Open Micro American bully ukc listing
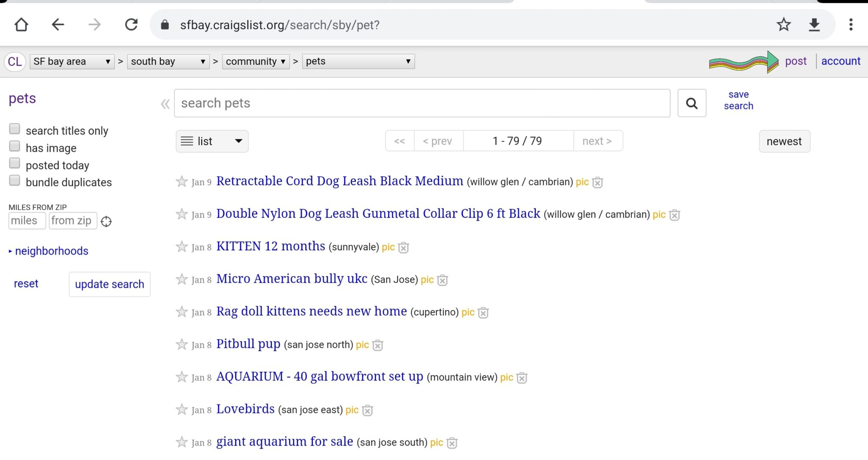The height and width of the screenshot is (460, 868). coord(292,279)
